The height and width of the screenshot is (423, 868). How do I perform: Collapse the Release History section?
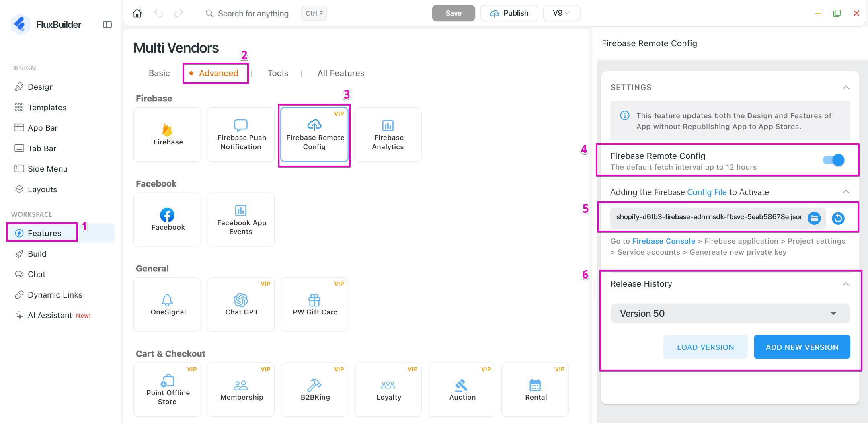click(846, 284)
